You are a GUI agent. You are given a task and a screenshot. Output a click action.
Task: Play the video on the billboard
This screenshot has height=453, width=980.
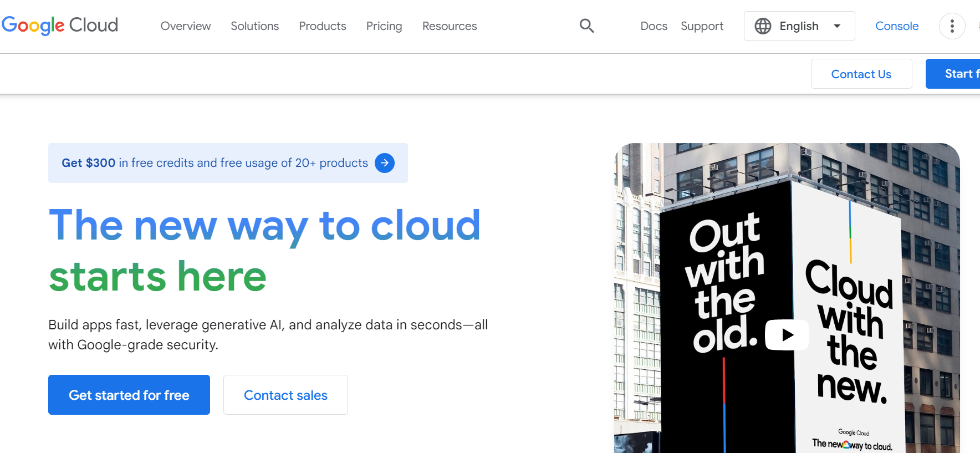tap(787, 335)
